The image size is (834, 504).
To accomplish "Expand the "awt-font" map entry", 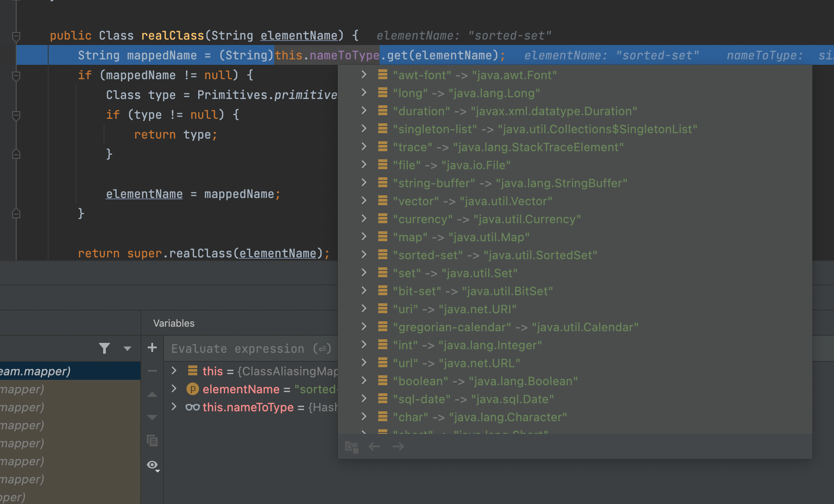I will coord(364,75).
